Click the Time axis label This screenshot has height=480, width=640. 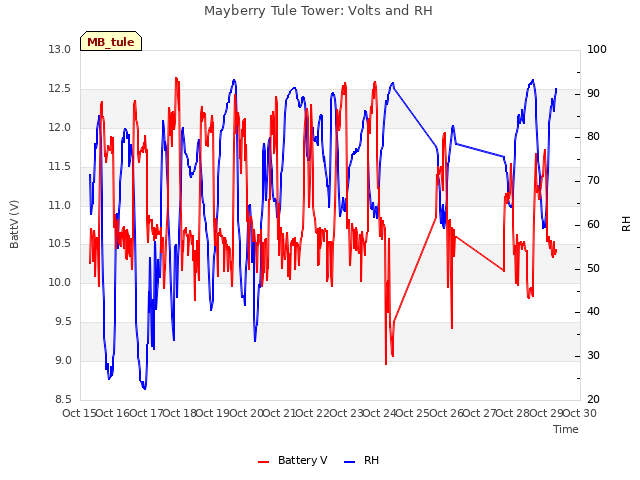[566, 429]
